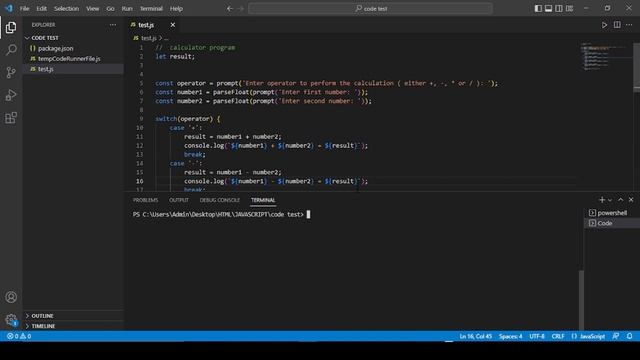The width and height of the screenshot is (640, 360).
Task: Open the Explorer view in activity bar
Action: point(11,27)
